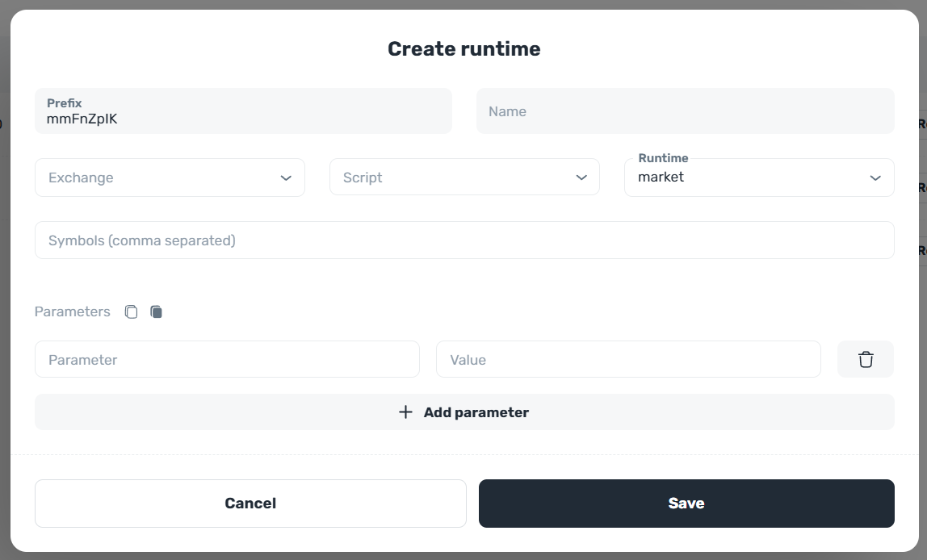The height and width of the screenshot is (560, 927).
Task: Cancel the Create runtime dialog
Action: [250, 504]
